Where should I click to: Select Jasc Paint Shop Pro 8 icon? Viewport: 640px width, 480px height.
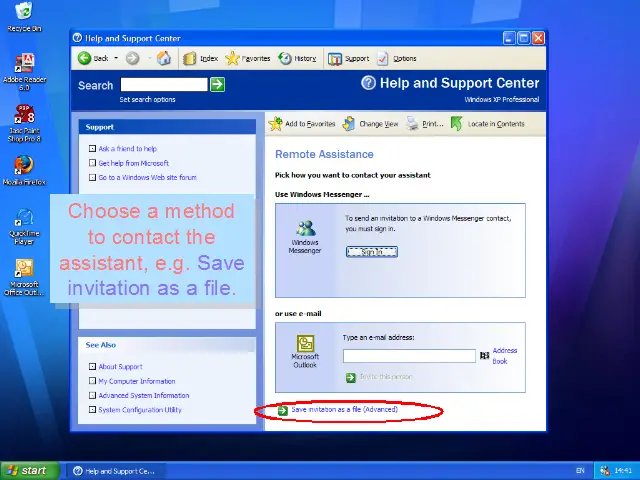(24, 123)
